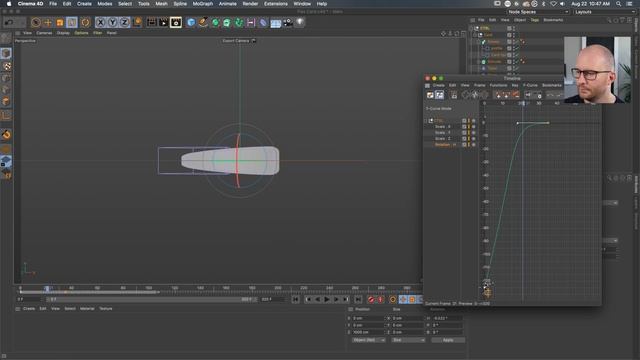640x360 pixels.
Task: Switch Timeline to Dope Sheet mode icon
Action: tap(430, 95)
